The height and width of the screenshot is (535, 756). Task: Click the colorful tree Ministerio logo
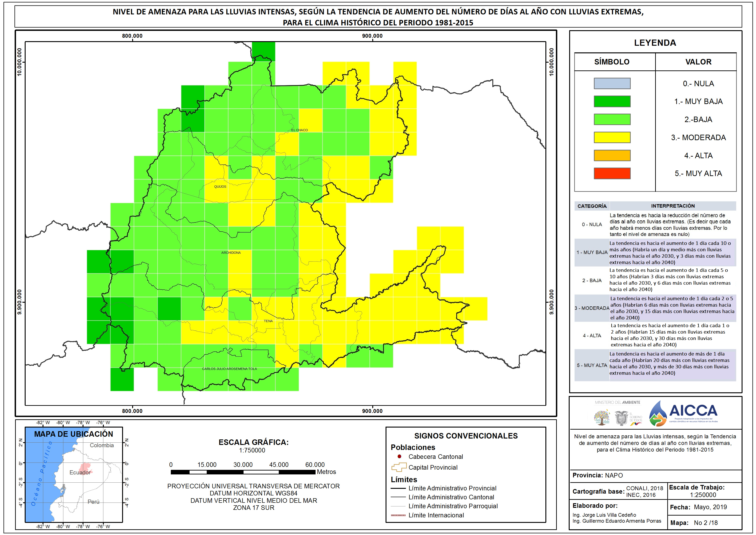click(x=601, y=417)
